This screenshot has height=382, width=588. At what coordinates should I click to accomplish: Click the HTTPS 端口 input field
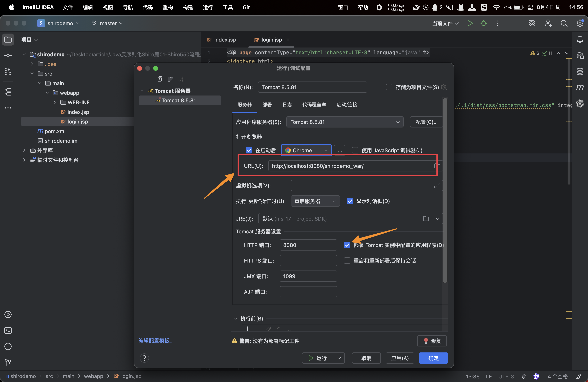click(x=308, y=261)
